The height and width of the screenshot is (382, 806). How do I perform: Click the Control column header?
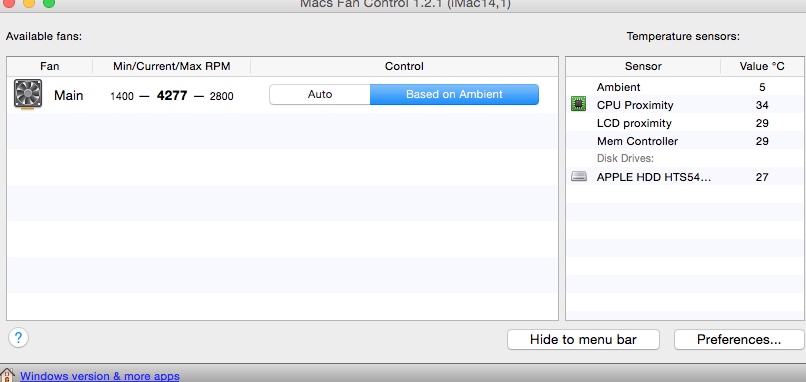pos(404,66)
